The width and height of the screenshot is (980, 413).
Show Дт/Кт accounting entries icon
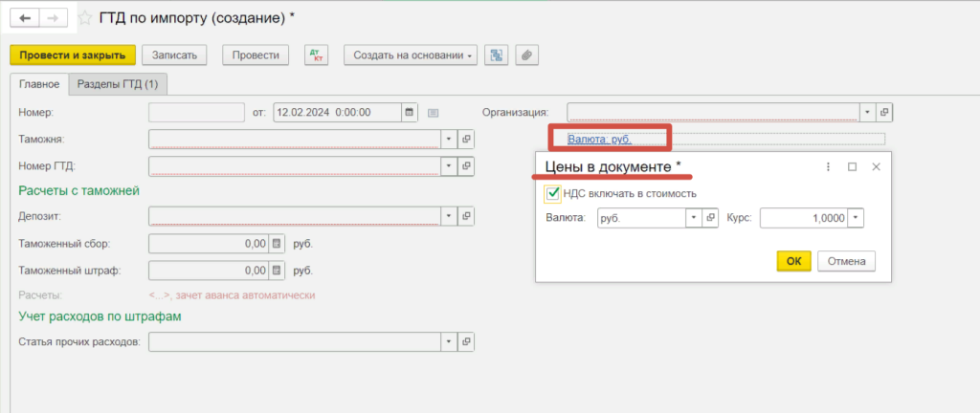(316, 55)
